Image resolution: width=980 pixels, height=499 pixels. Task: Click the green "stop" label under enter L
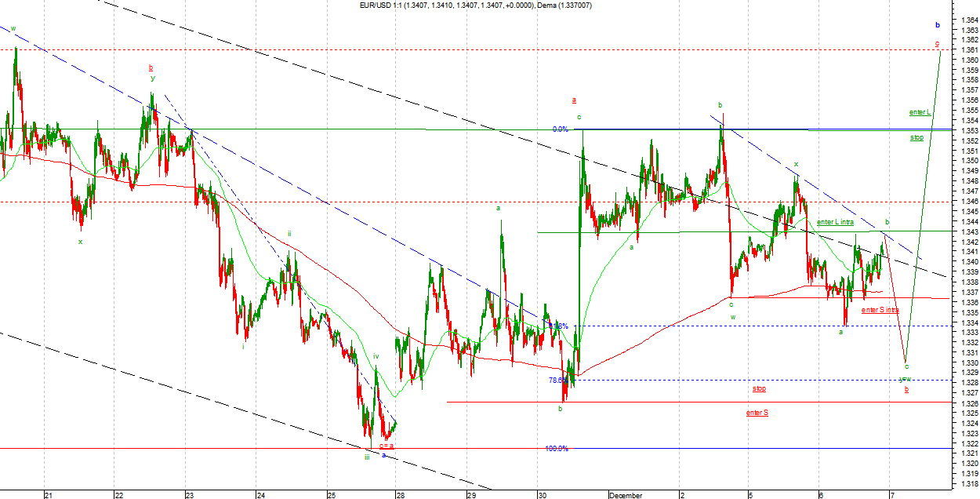[916, 137]
